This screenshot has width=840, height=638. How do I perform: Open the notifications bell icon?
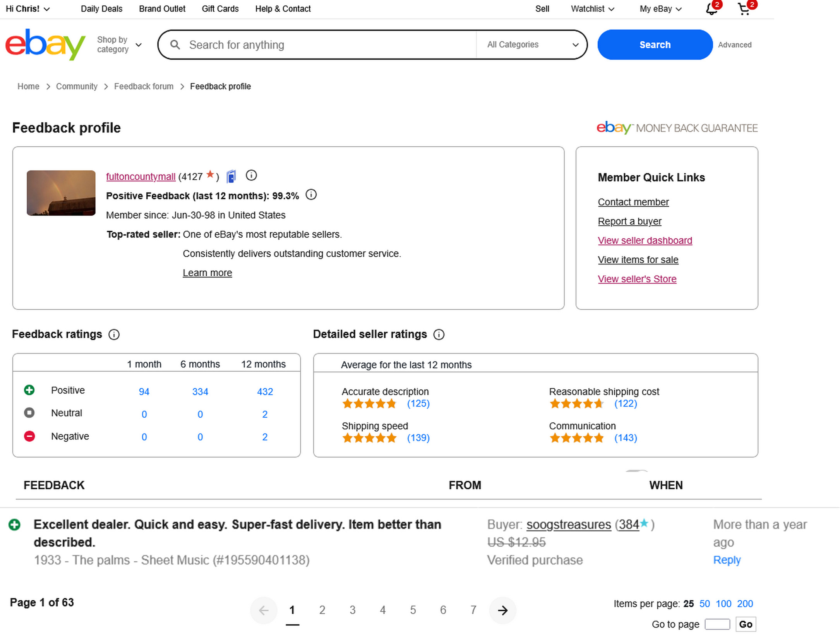coord(711,9)
